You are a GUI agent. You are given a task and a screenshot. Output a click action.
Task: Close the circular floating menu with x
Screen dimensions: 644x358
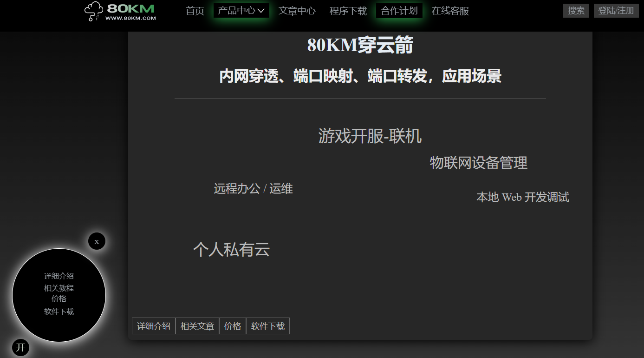97,241
